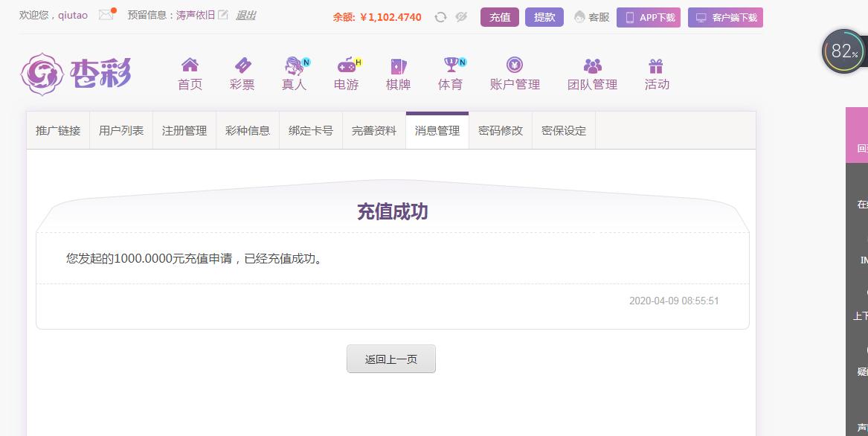The image size is (868, 436).
Task: Open the 活动 gift promotions section
Action: [x=657, y=74]
